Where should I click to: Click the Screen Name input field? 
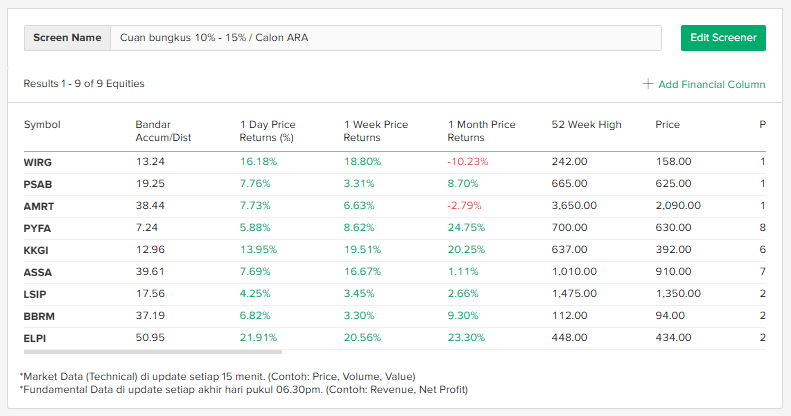pyautogui.click(x=385, y=38)
